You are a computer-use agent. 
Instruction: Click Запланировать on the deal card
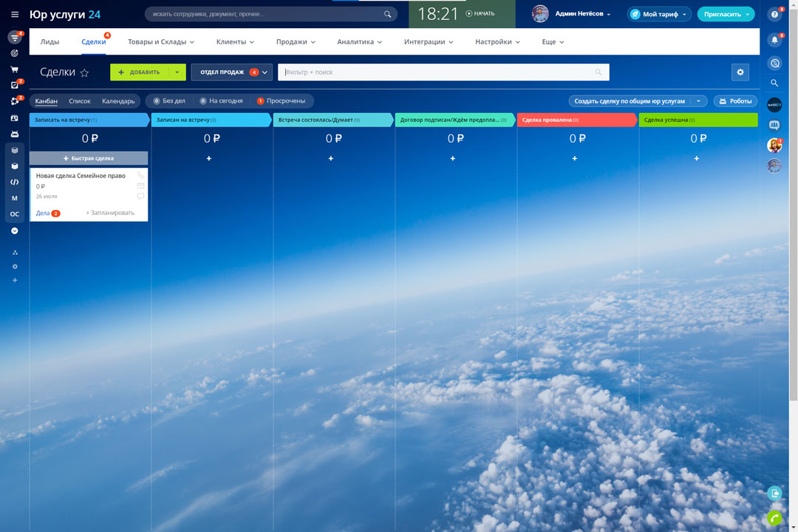pyautogui.click(x=110, y=213)
